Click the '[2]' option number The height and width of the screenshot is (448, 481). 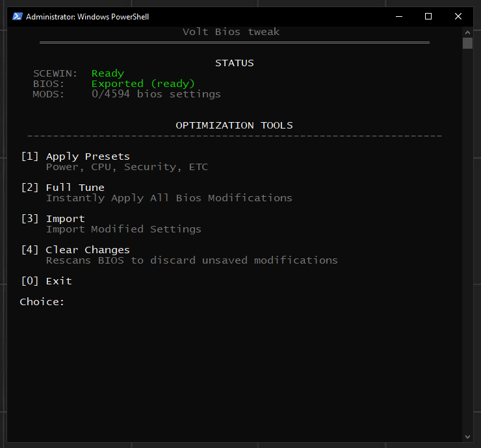30,187
